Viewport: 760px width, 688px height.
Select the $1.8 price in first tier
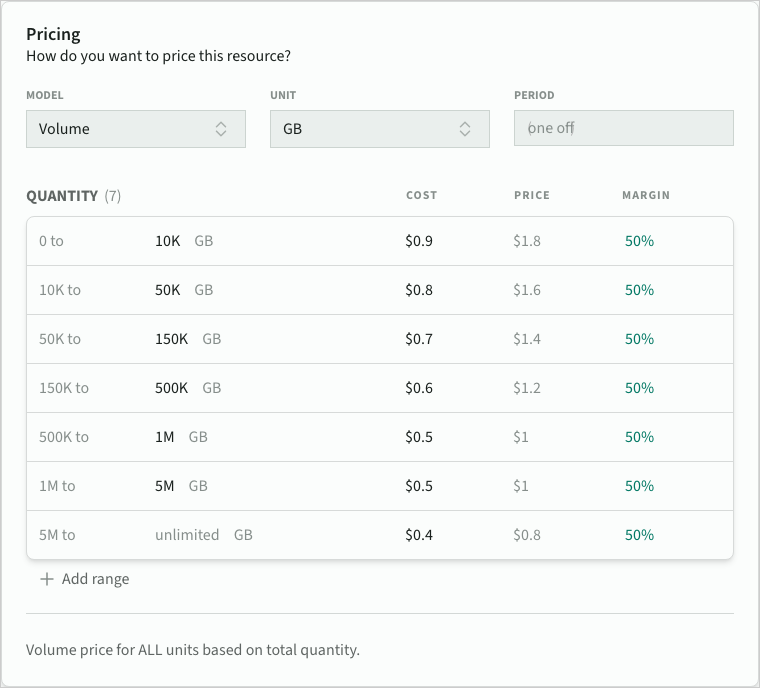527,241
